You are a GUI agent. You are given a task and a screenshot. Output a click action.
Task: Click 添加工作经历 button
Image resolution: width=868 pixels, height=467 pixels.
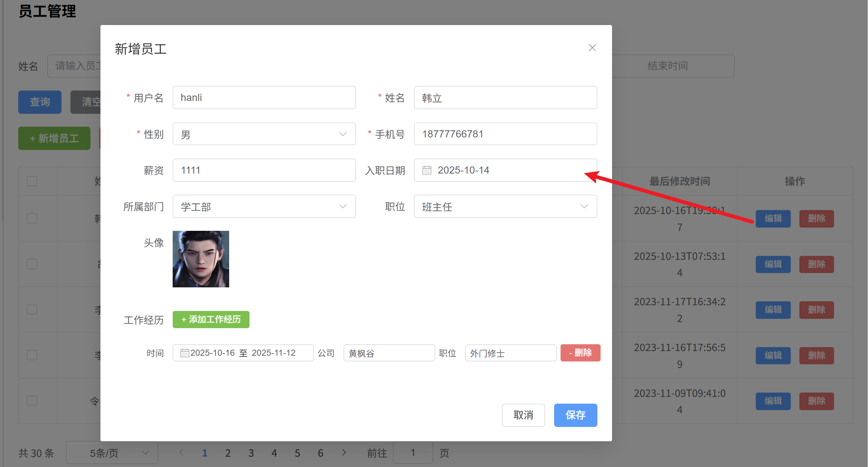pyautogui.click(x=211, y=319)
